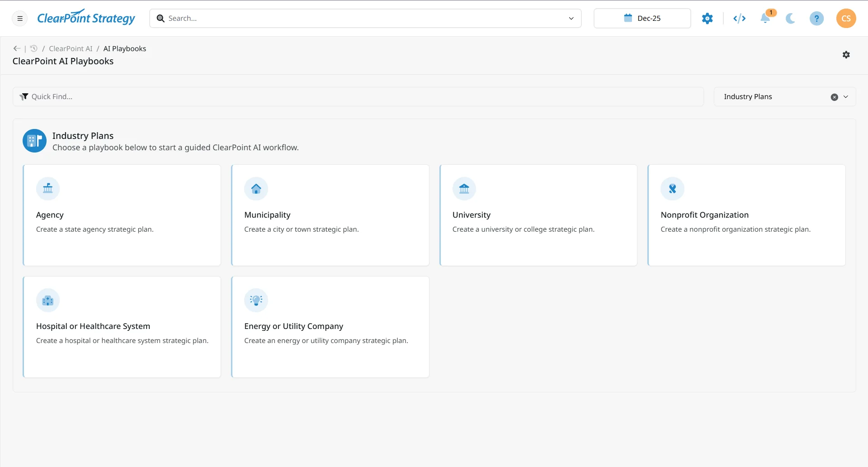Click the ClearPoint Strategy logo
This screenshot has width=868, height=467.
tap(86, 18)
